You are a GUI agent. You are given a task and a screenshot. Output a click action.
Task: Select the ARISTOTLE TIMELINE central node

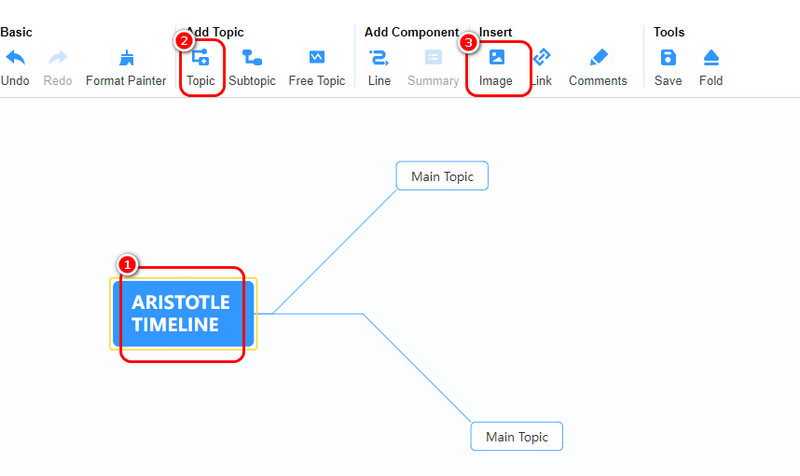point(183,314)
